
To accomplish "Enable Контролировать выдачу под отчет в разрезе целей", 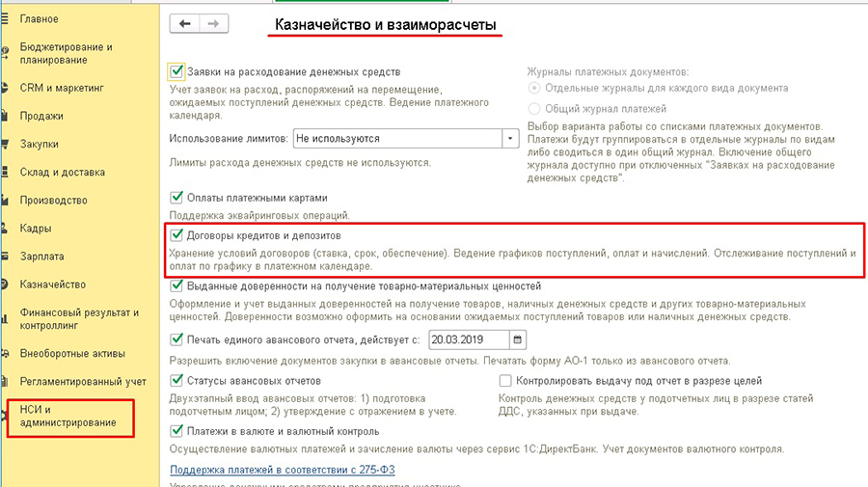I will tap(504, 381).
